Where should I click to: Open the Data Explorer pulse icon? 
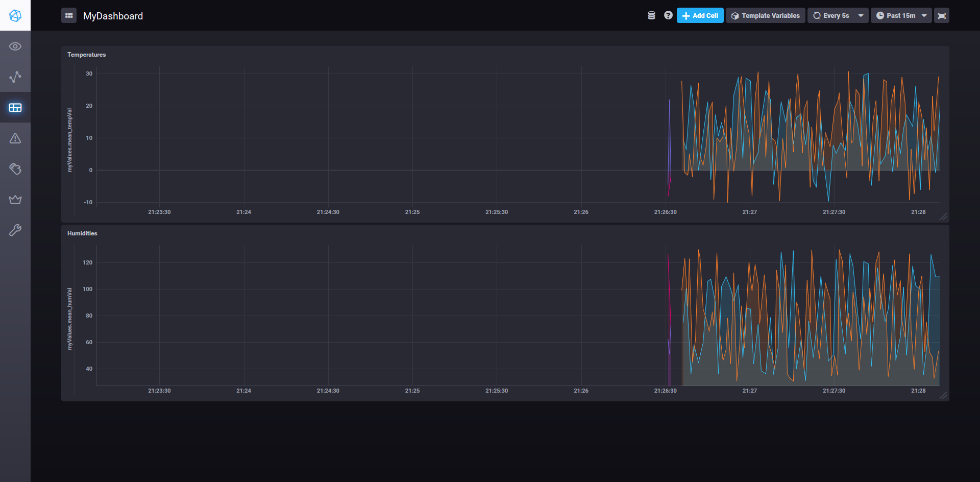pyautogui.click(x=15, y=77)
